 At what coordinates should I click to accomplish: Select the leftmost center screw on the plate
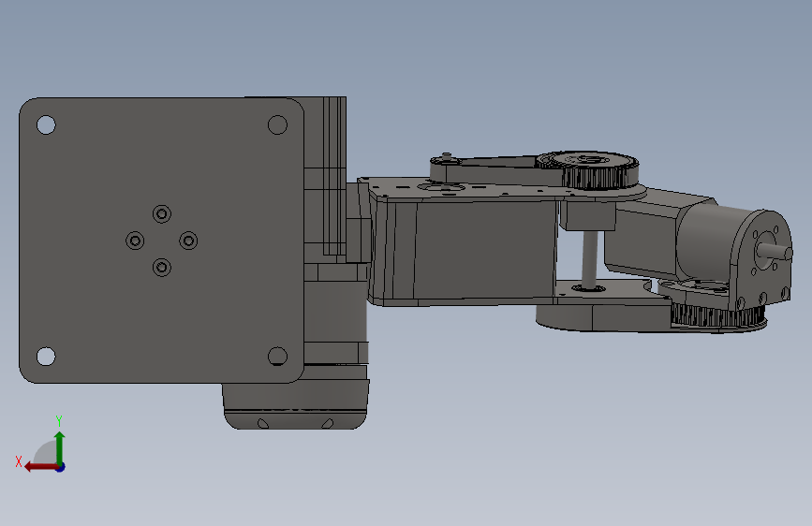(135, 241)
